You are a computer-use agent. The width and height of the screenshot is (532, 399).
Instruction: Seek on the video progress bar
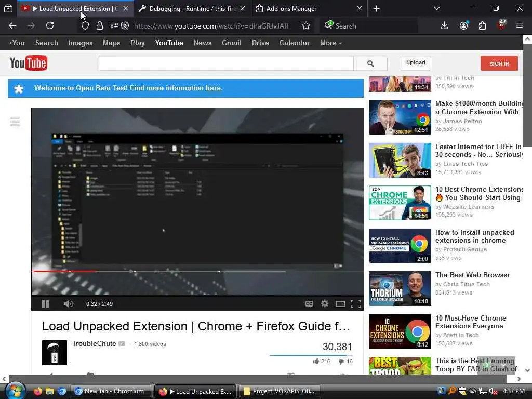coord(197,271)
